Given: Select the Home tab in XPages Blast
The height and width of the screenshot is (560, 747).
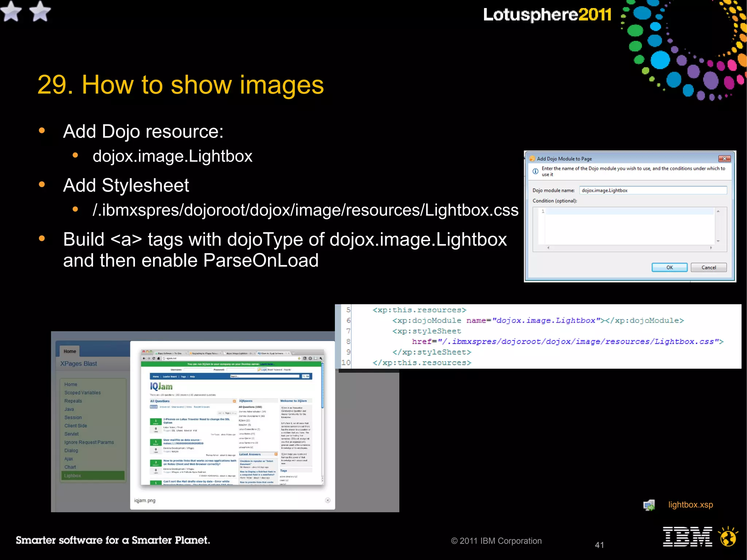Looking at the screenshot, I should 70,351.
